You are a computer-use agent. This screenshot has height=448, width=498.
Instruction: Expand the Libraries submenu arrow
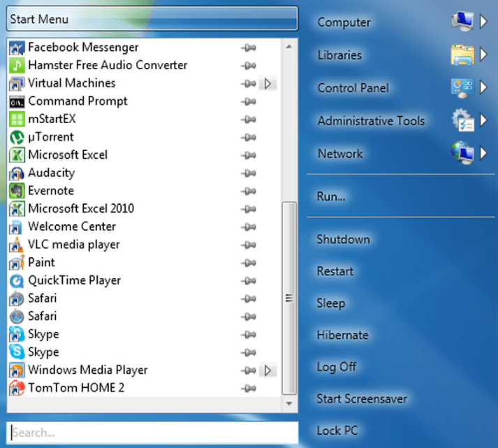pyautogui.click(x=483, y=55)
